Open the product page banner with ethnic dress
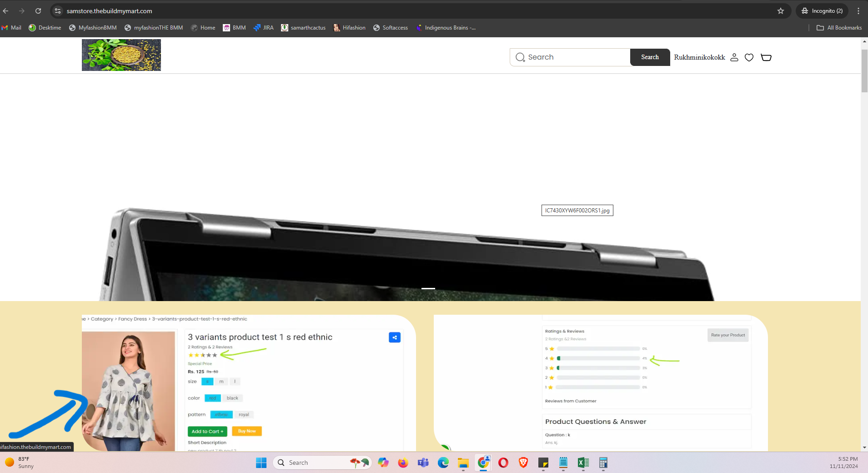The width and height of the screenshot is (868, 473). [x=249, y=383]
